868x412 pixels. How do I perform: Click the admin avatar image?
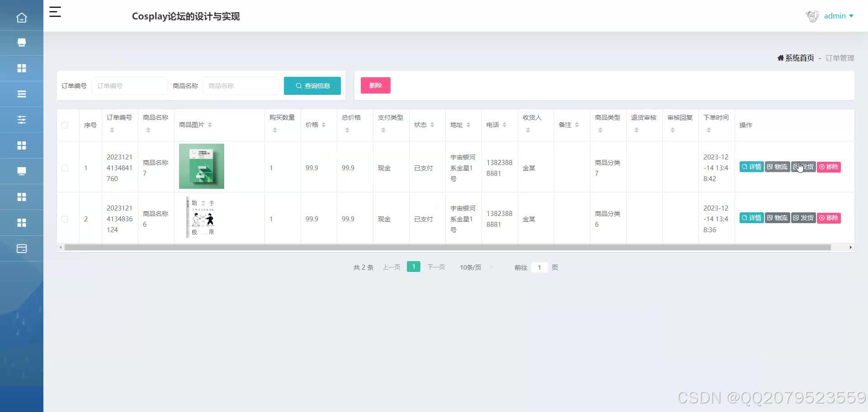812,16
